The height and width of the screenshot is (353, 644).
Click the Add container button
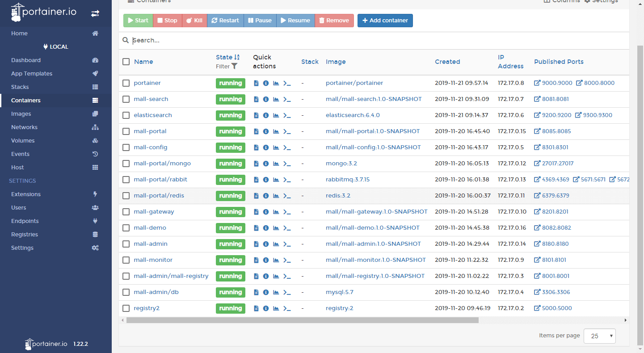pos(385,21)
